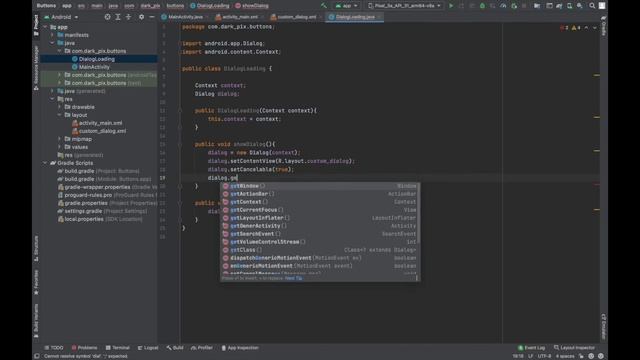The width and height of the screenshot is (640, 360).
Task: Run the app with the green play button
Action: point(451,6)
